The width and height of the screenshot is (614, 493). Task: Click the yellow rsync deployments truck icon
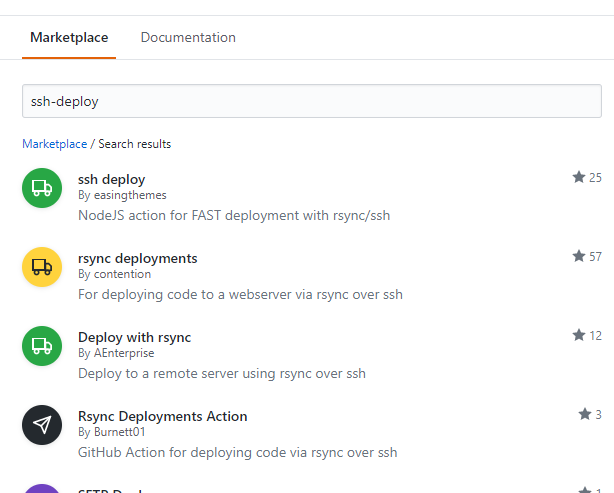42,267
